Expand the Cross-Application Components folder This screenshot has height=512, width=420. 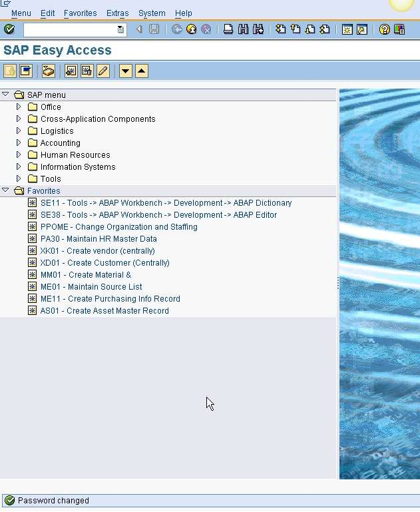(19, 119)
